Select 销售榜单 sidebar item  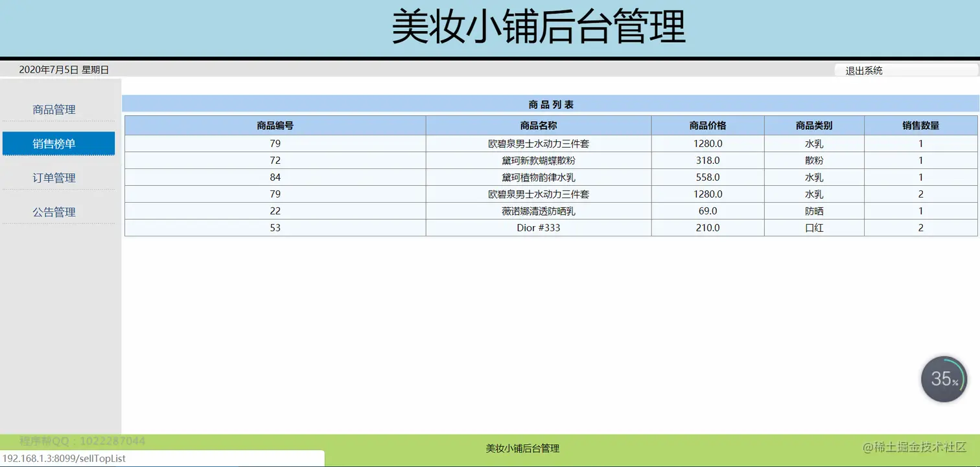(x=58, y=144)
